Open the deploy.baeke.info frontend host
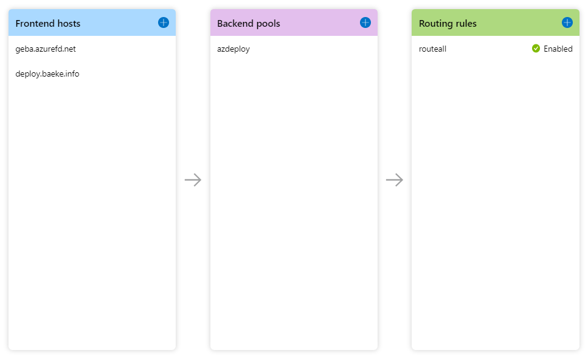 coord(47,74)
